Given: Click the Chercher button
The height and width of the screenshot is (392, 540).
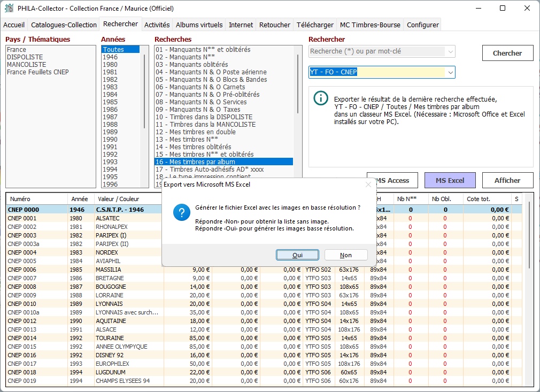Looking at the screenshot, I should 507,53.
